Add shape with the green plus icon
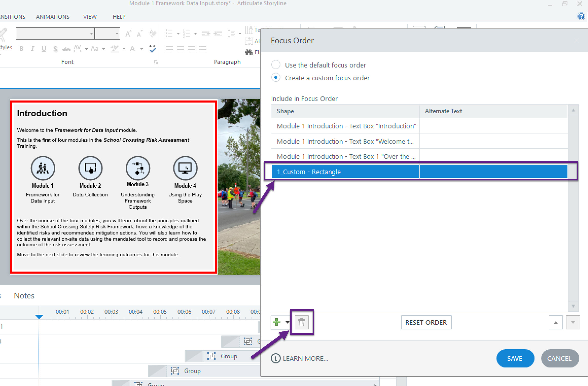The width and height of the screenshot is (588, 386). coord(277,322)
